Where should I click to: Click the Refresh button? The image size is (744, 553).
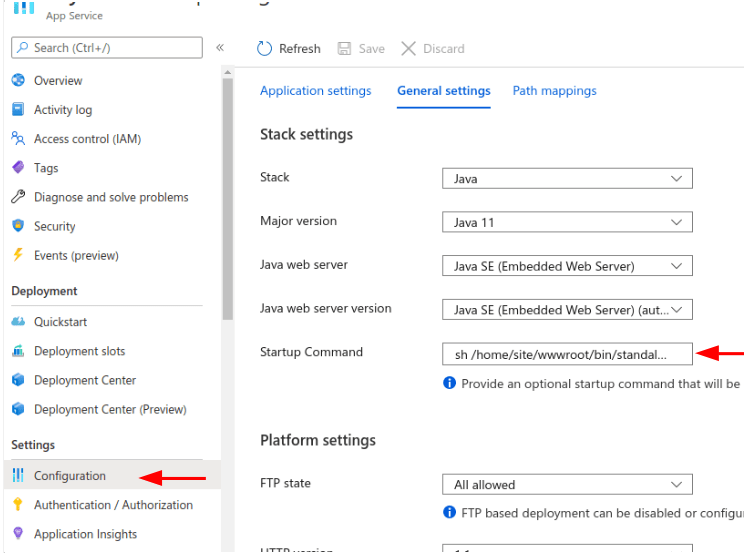point(289,49)
